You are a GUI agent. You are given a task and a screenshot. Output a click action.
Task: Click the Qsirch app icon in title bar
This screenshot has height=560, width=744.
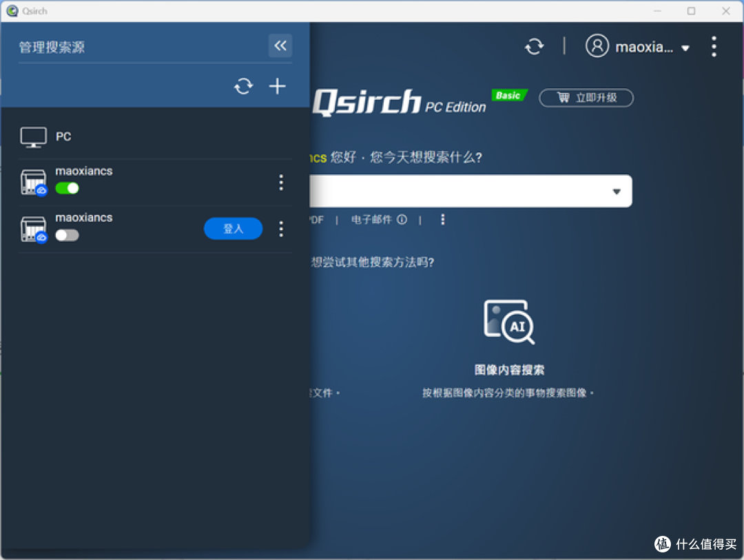[12, 10]
